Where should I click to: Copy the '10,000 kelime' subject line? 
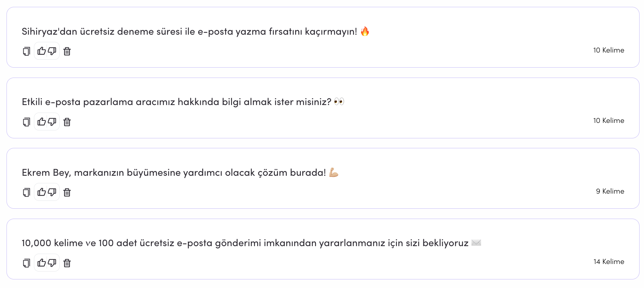coord(26,263)
